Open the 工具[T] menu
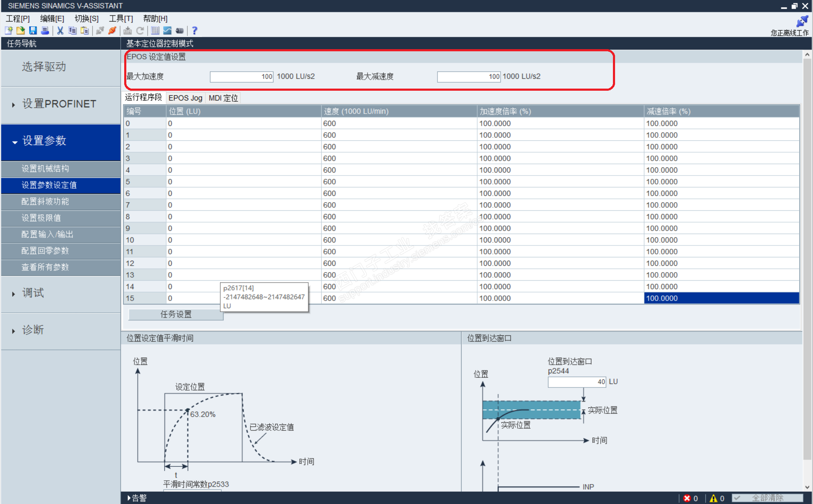Image resolution: width=813 pixels, height=504 pixels. click(x=121, y=19)
